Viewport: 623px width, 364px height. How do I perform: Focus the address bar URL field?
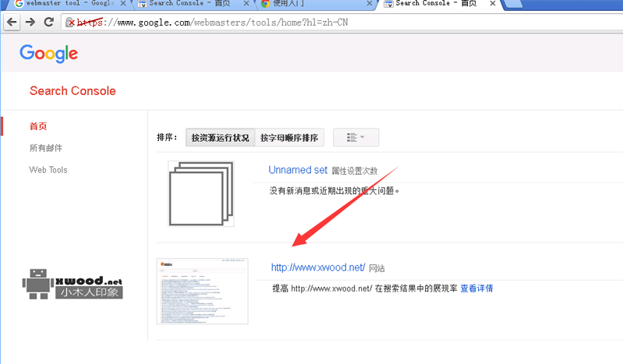pos(342,23)
